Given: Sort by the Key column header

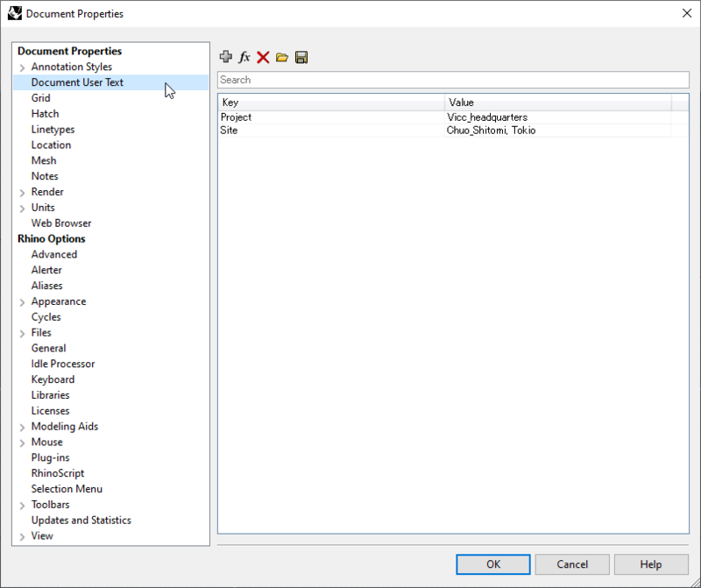Looking at the screenshot, I should 331,103.
